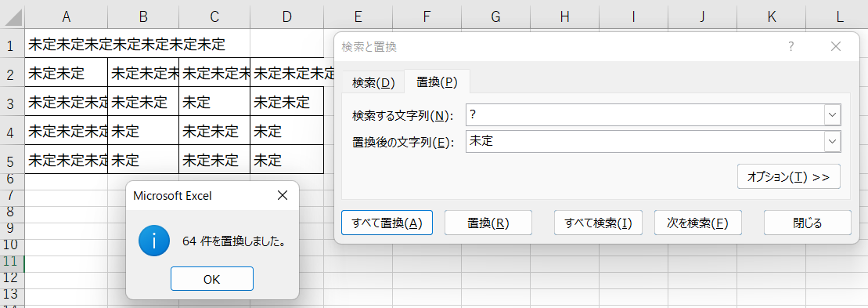Click OK in the Microsoft Excel message box

coord(211,279)
